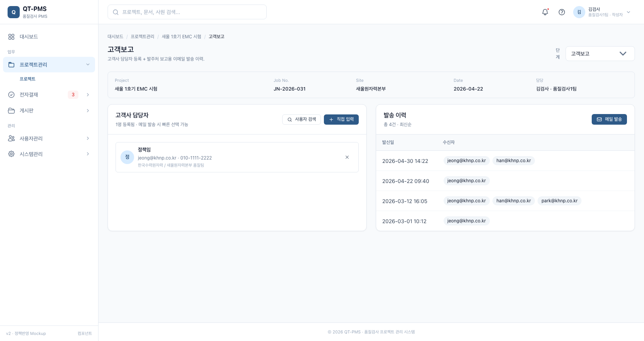
Task: Click send date 2026-04-22 09:40
Action: [x=406, y=181]
